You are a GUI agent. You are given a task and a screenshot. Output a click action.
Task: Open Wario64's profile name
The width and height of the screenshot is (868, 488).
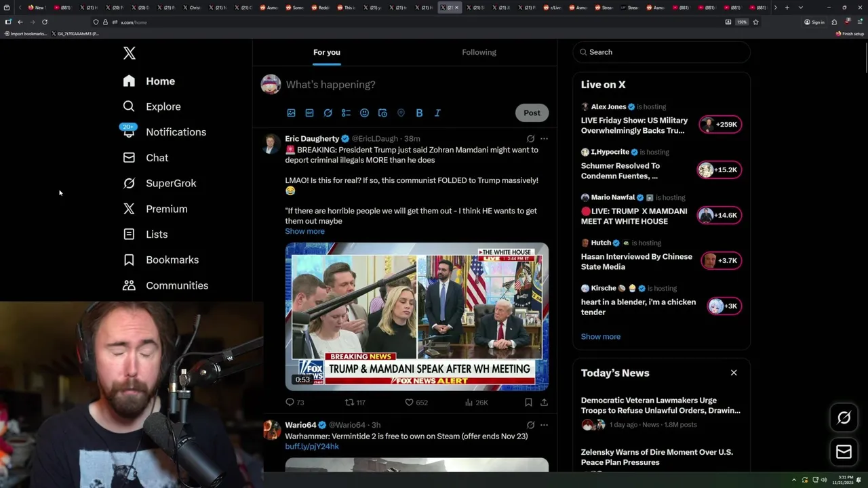coord(301,425)
